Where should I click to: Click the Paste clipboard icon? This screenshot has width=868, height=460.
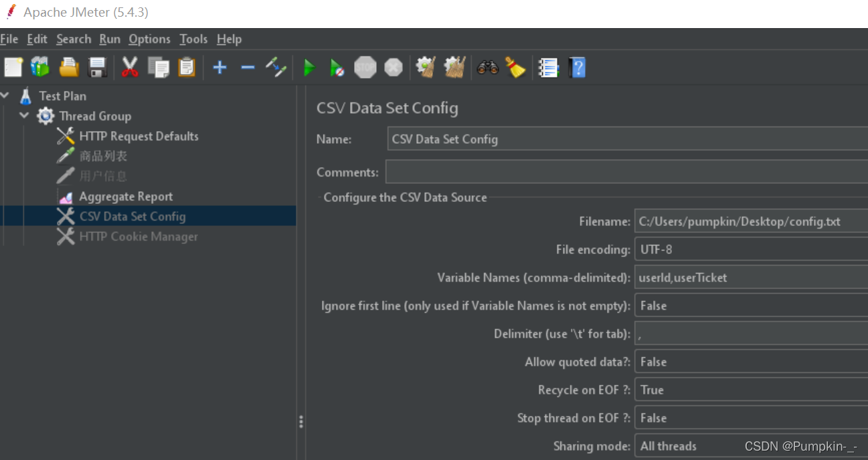pos(187,67)
